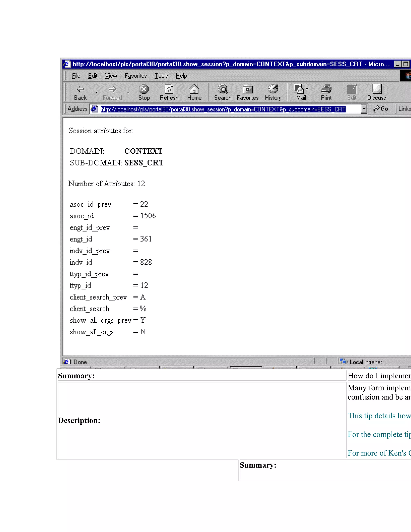Image resolution: width=411 pixels, height=532 pixels.
Task: Click the 'Many form implem' description text
Action: point(379,387)
